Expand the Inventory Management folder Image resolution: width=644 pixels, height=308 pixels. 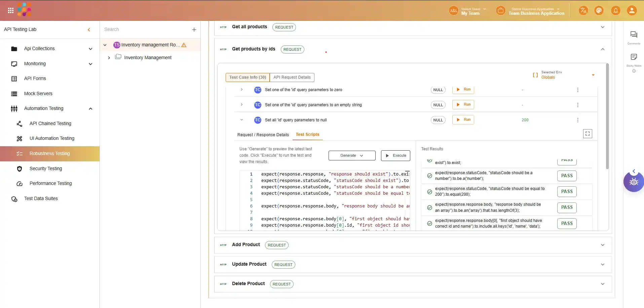[109, 58]
